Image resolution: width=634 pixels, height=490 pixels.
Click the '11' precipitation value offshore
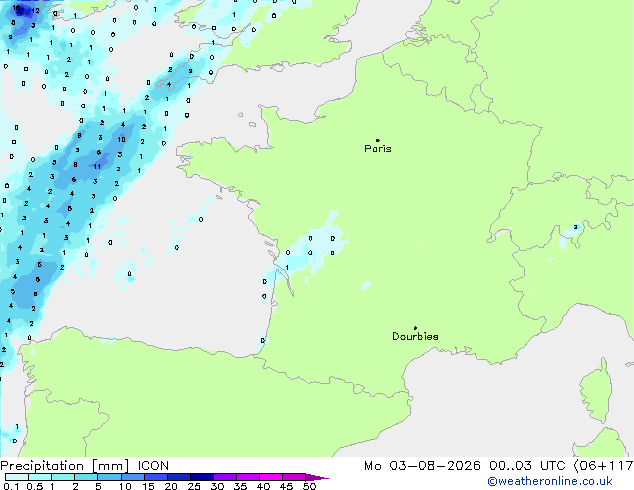97,167
